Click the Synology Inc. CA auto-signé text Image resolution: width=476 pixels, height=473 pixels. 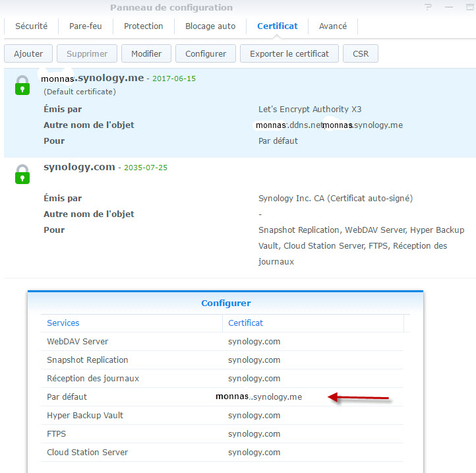[x=336, y=199]
